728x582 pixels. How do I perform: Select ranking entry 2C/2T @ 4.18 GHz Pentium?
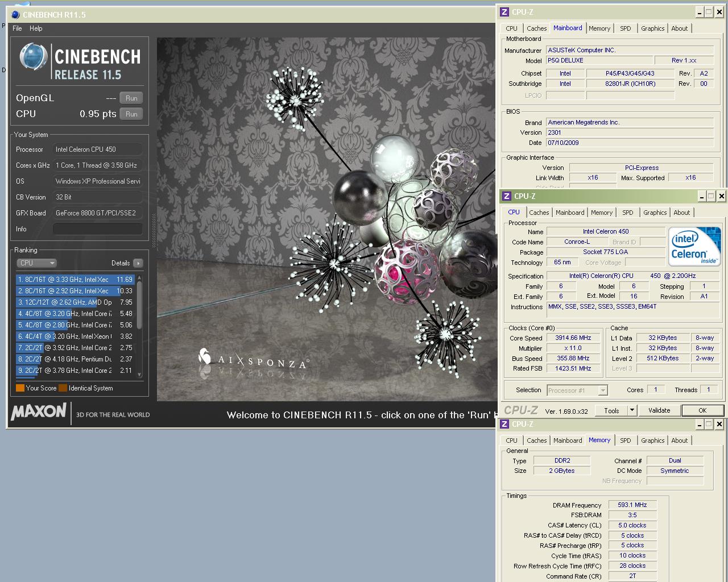tap(75, 359)
